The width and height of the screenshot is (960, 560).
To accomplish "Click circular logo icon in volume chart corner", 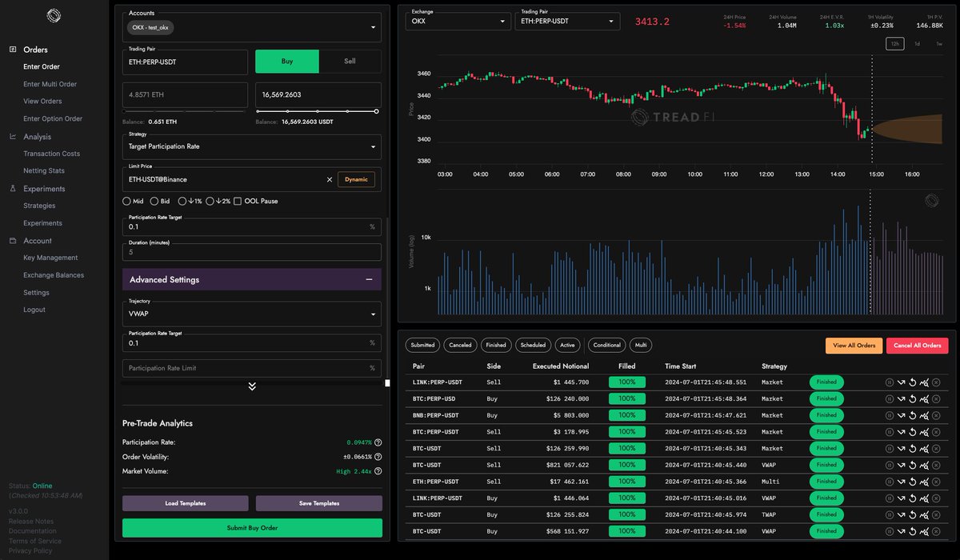I will point(931,200).
